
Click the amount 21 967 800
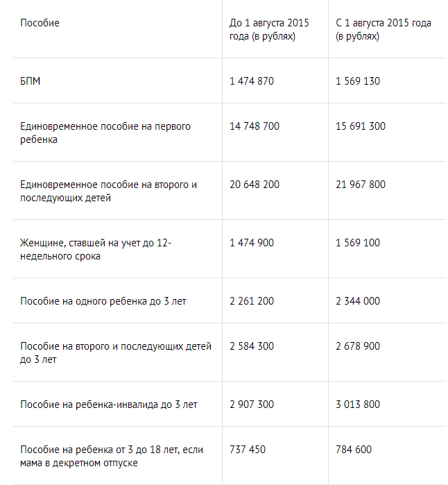tap(361, 185)
